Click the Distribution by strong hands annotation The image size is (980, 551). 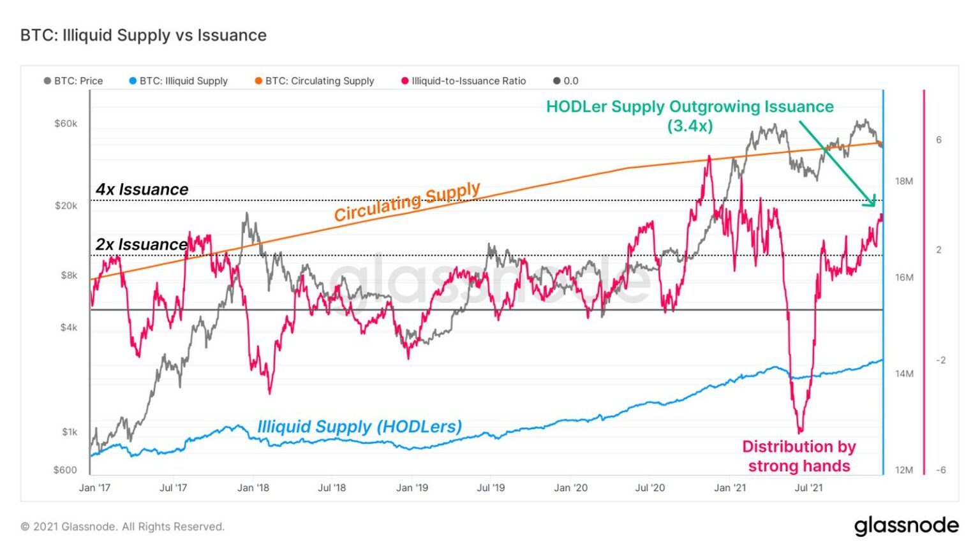click(x=799, y=456)
